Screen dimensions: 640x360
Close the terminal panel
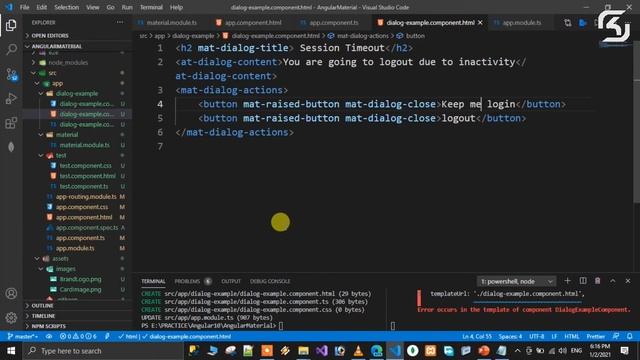point(628,281)
